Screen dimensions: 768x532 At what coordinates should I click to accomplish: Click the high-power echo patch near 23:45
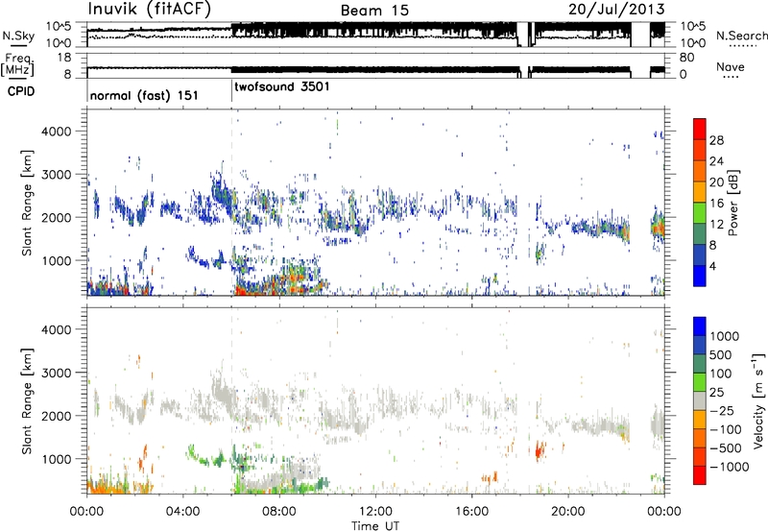(659, 227)
